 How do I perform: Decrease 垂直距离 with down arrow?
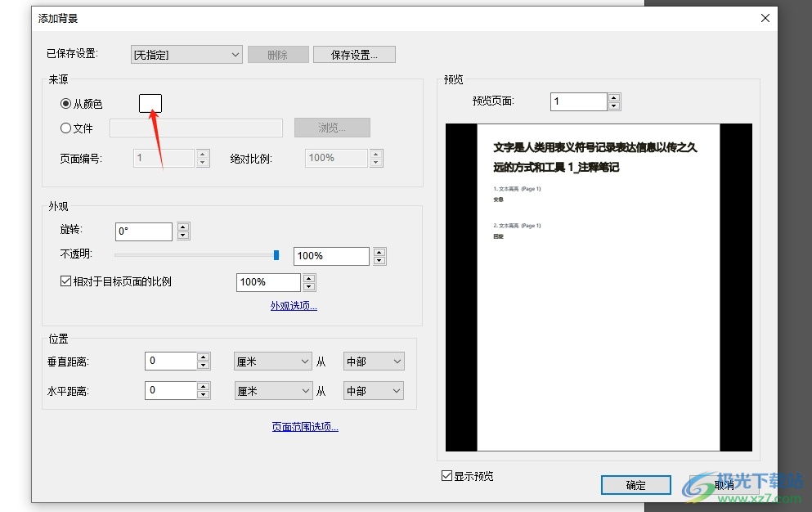click(x=204, y=366)
